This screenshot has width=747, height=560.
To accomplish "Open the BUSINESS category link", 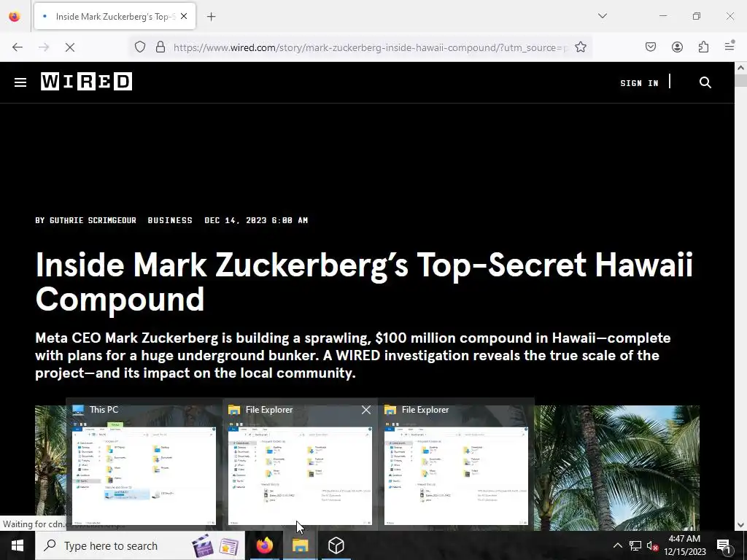I will (x=170, y=220).
